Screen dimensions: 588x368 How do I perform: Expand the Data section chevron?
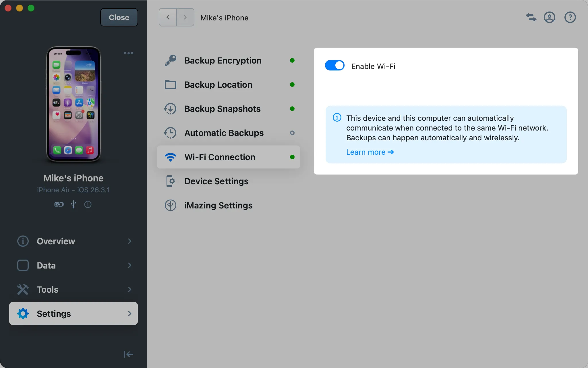click(x=130, y=265)
